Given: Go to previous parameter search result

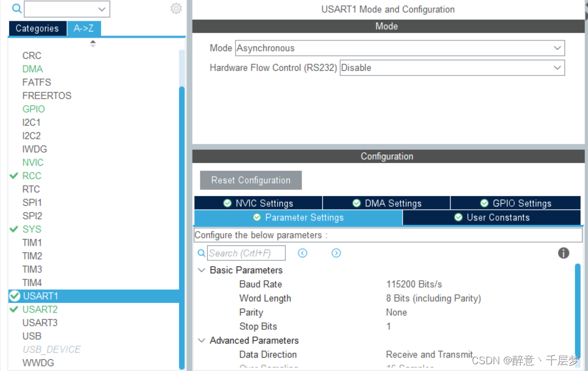Looking at the screenshot, I should point(302,253).
